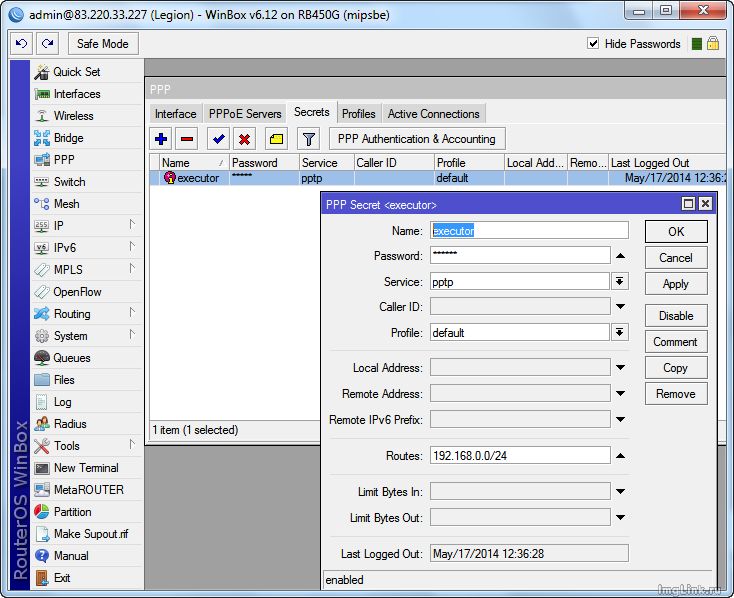This screenshot has height=598, width=734.
Task: Click Exit in sidebar
Action: point(87,578)
